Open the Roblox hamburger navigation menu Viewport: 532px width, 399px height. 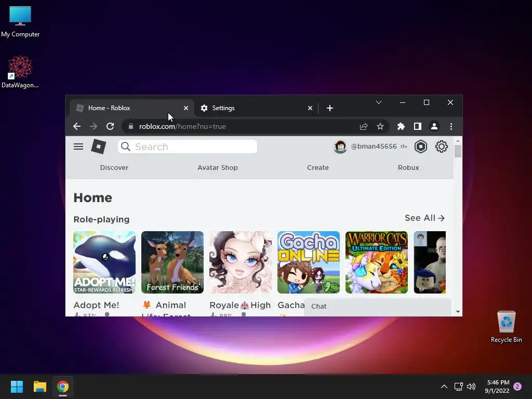click(x=78, y=147)
